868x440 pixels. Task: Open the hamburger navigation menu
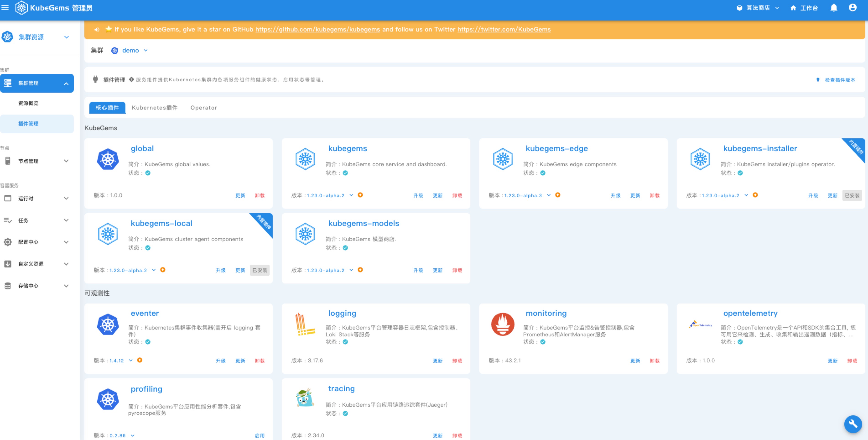5,8
